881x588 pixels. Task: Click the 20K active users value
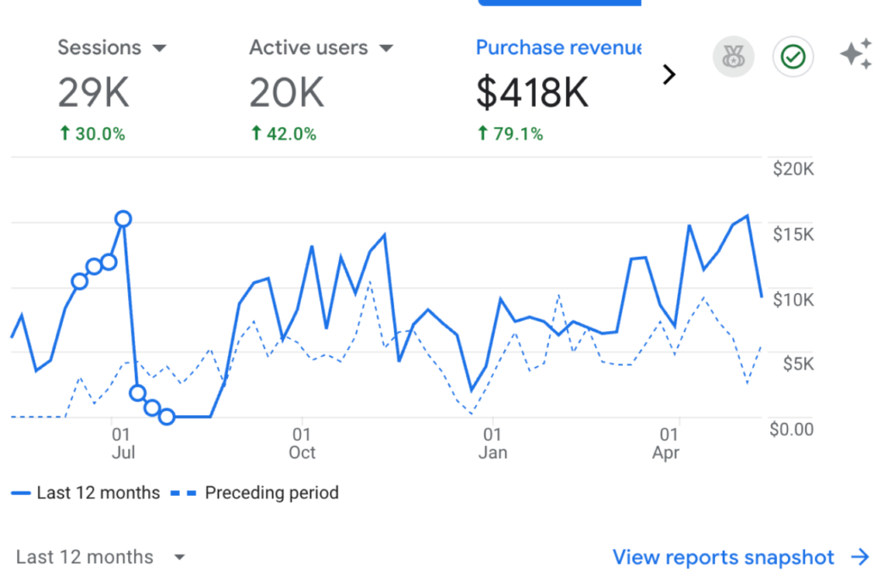[x=286, y=93]
